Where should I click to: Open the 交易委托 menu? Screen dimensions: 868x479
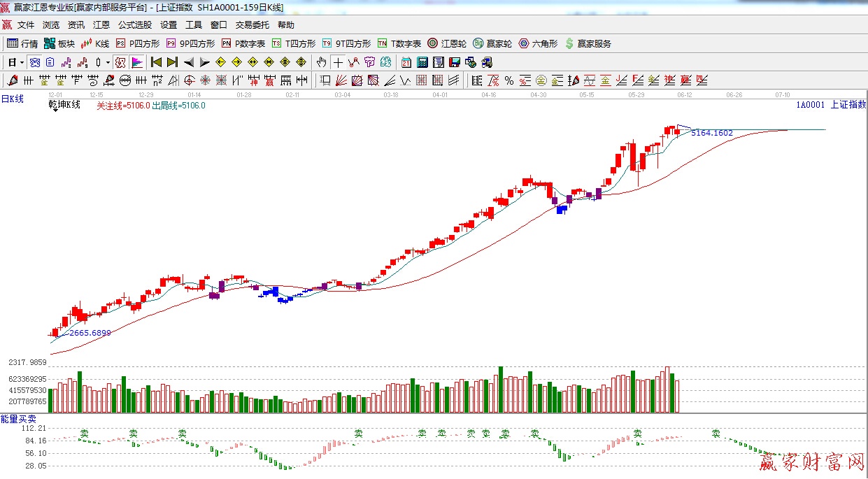coord(252,25)
